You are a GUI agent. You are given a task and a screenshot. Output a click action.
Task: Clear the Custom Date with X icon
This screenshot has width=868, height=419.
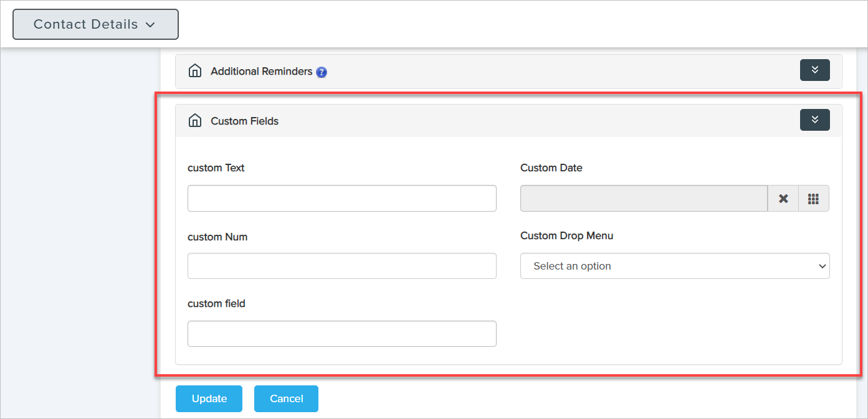pos(783,199)
